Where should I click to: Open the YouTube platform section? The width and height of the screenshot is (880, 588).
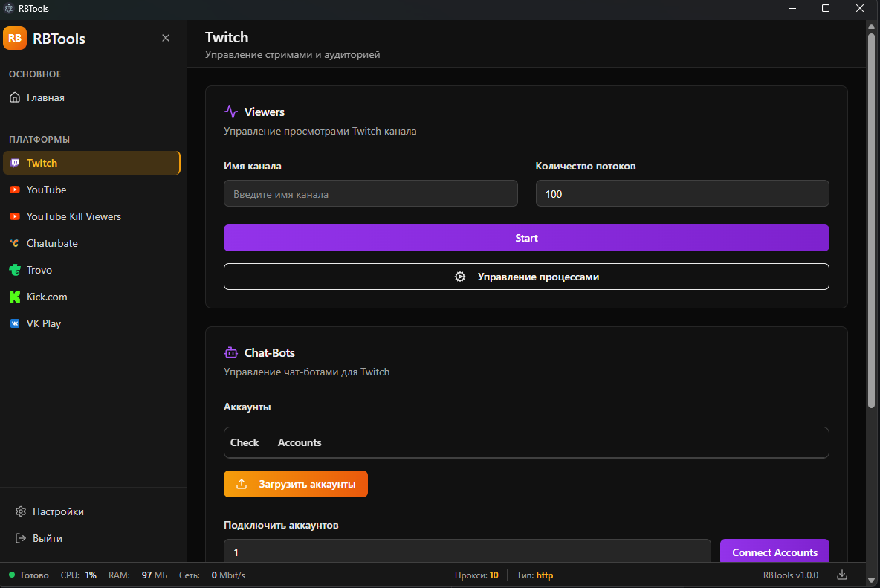point(46,190)
